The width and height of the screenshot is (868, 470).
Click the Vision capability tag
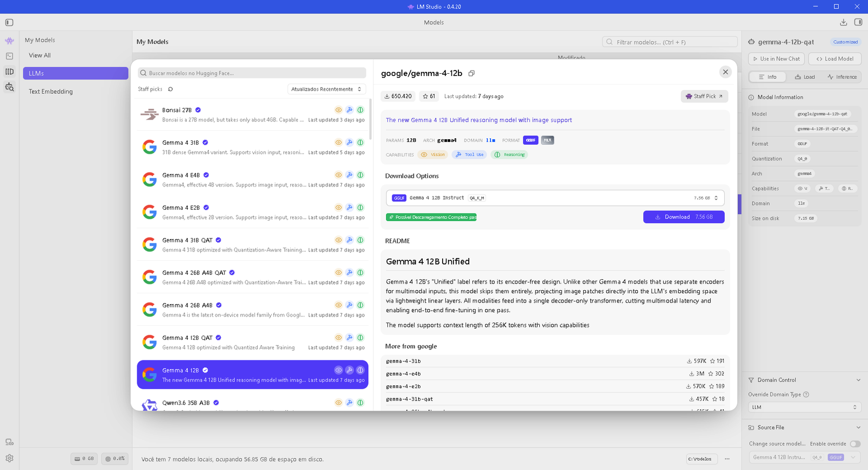click(x=432, y=154)
